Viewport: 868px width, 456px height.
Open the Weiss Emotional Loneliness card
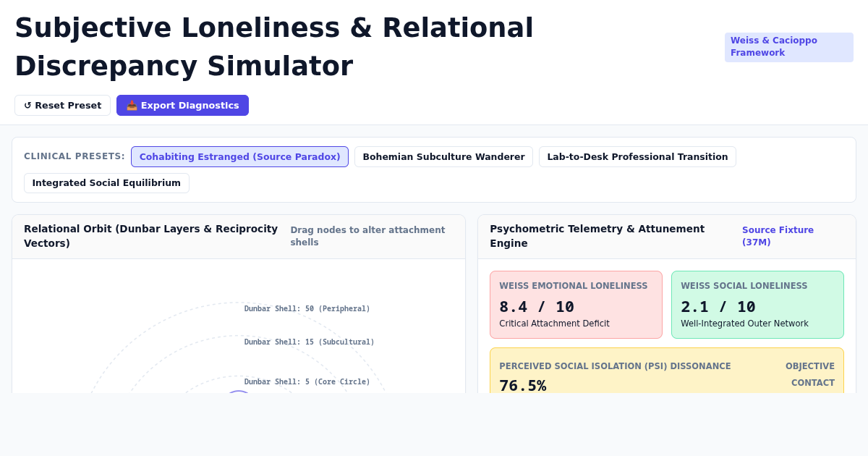tap(576, 305)
